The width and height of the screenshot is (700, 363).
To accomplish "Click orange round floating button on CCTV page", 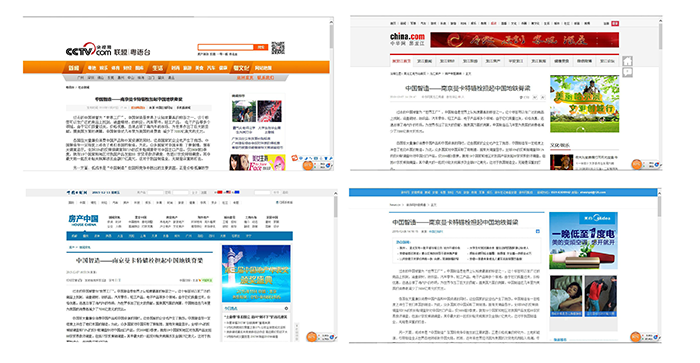I will 308,165.
